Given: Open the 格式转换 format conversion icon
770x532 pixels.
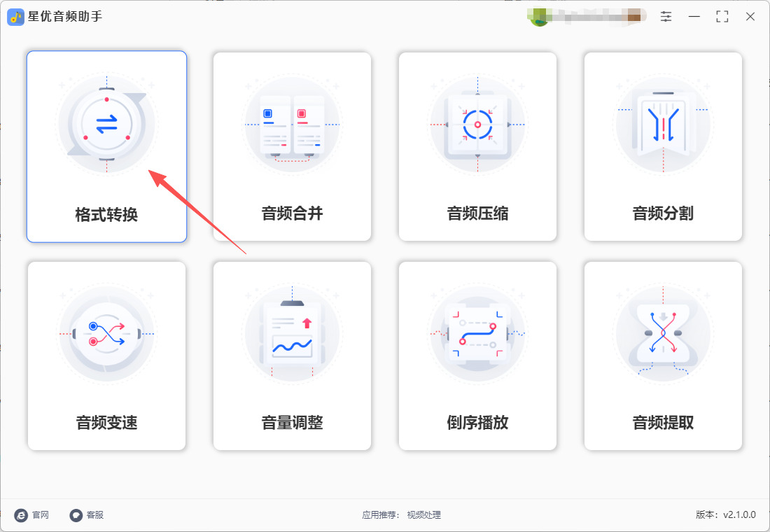Looking at the screenshot, I should coord(106,124).
